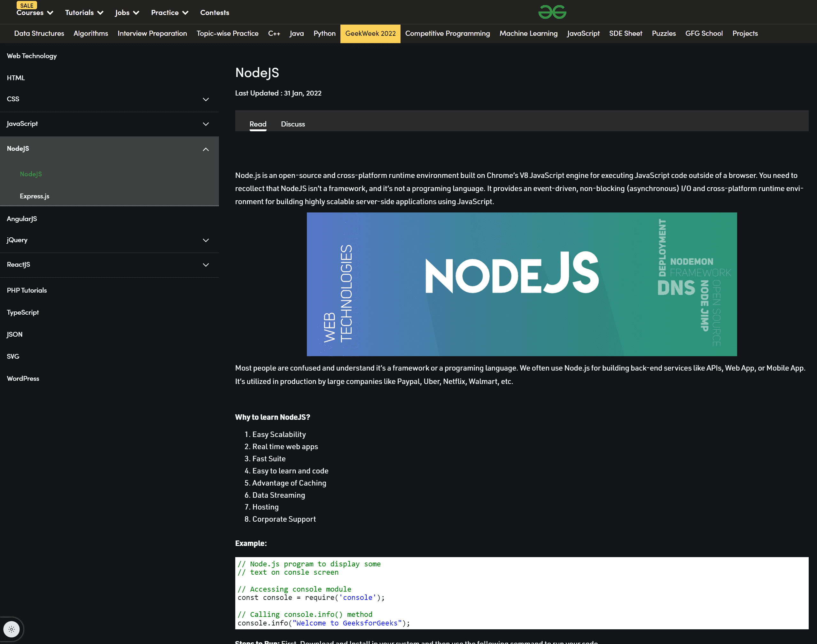Expand the JavaScript sidebar chevron
Viewport: 817px width, 644px height.
click(x=206, y=124)
